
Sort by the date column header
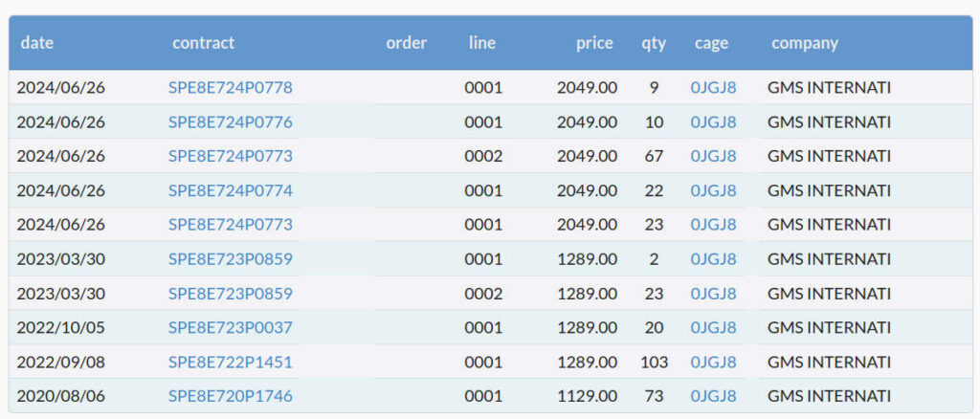point(36,43)
